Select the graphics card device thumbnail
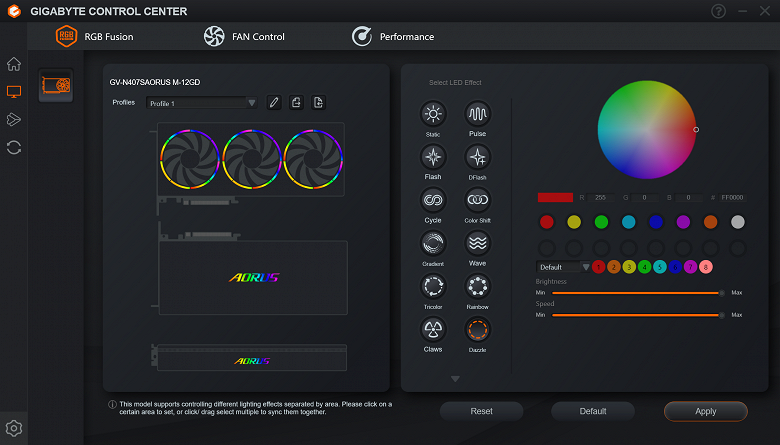The width and height of the screenshot is (780, 445). (56, 86)
